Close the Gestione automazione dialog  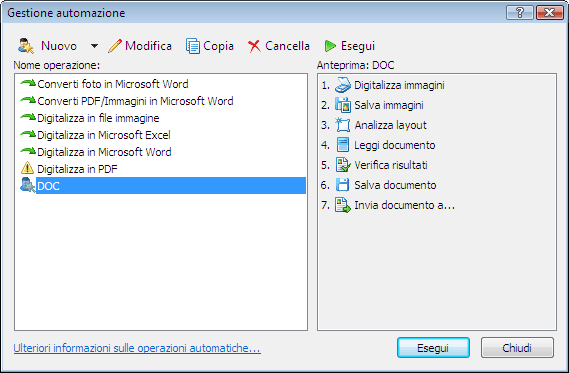click(x=549, y=13)
